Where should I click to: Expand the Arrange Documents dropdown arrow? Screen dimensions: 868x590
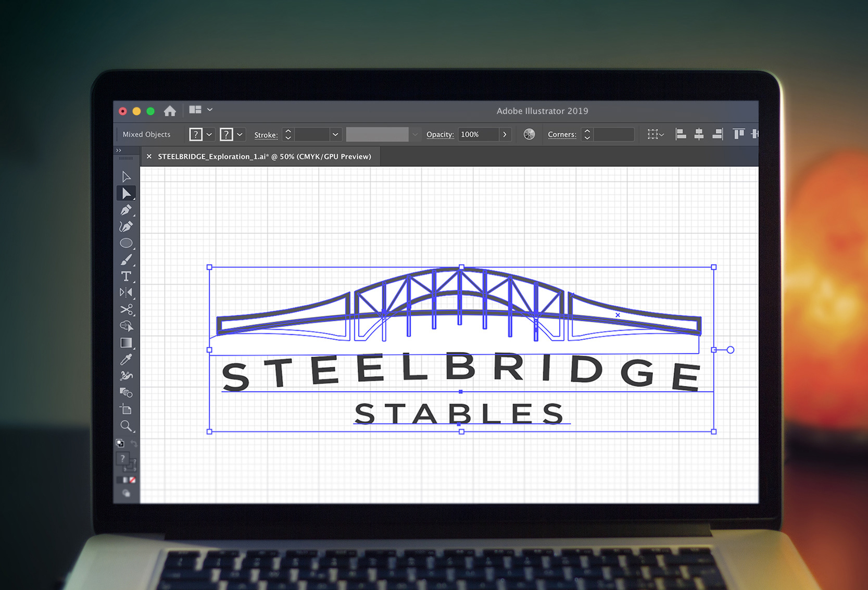click(x=210, y=109)
